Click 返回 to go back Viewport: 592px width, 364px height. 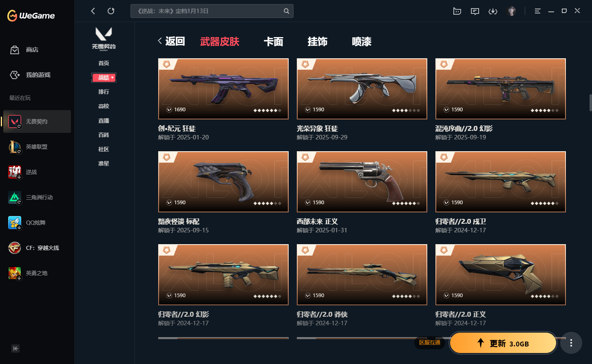172,41
